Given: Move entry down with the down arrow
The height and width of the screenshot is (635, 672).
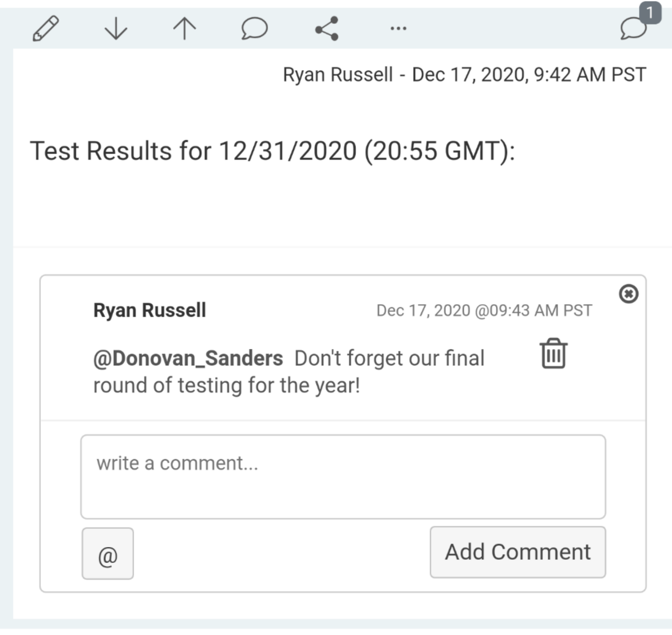Looking at the screenshot, I should coord(116,28).
